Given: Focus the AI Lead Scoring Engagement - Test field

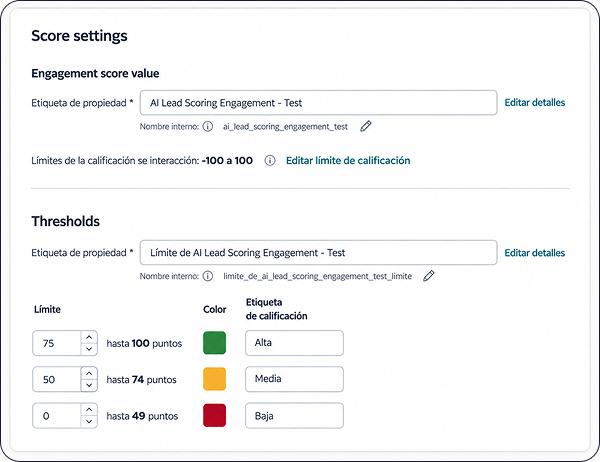Looking at the screenshot, I should click(x=318, y=103).
